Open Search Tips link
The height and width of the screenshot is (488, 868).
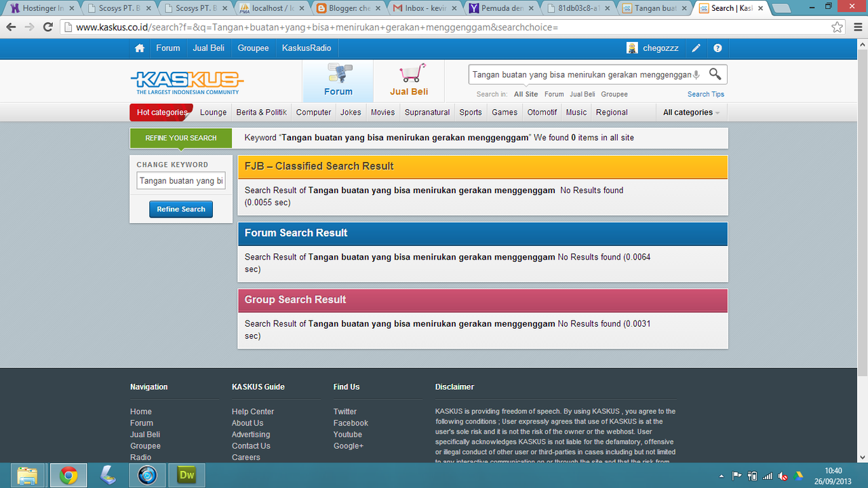click(x=706, y=94)
